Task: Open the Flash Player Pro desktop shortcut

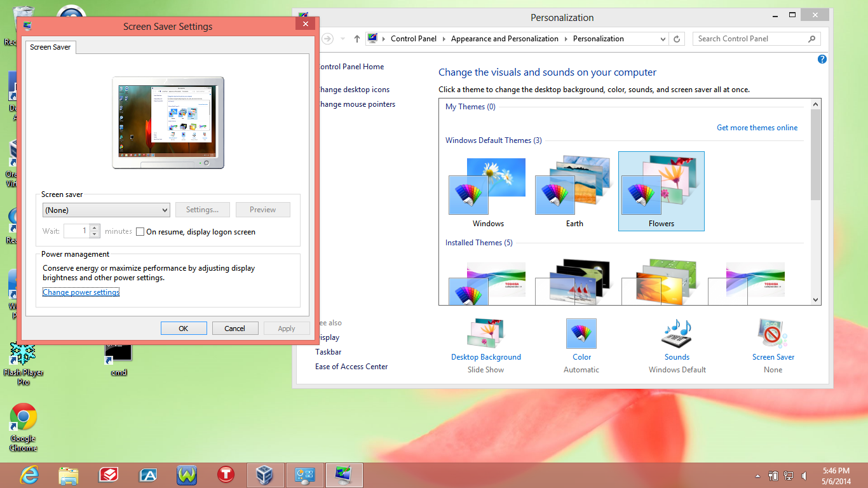Action: (x=23, y=363)
